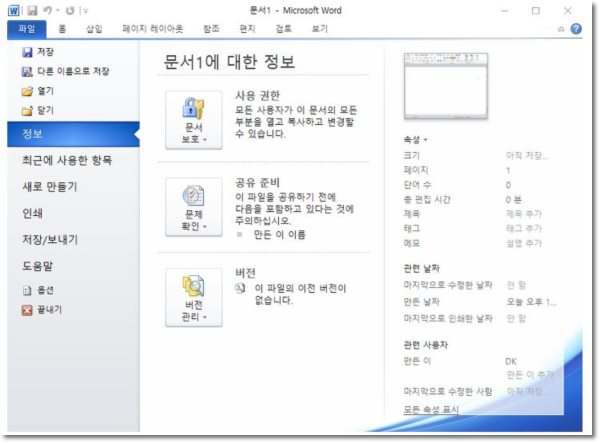600x443 pixels.
Task: Expand the 속성 dropdown
Action: point(415,140)
